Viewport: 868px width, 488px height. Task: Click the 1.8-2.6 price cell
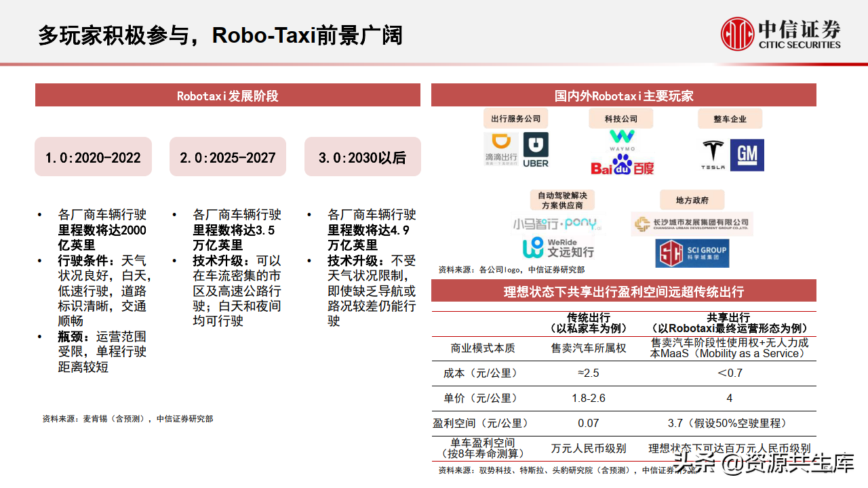pyautogui.click(x=589, y=398)
